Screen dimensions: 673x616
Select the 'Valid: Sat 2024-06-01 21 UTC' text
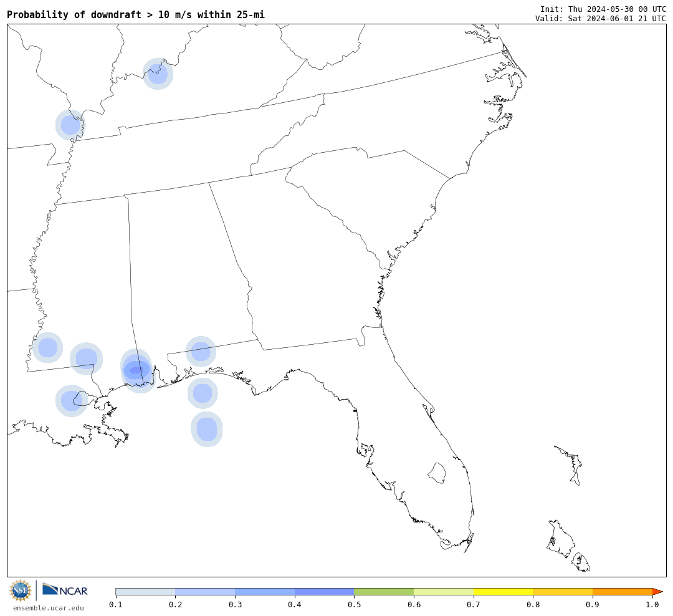pyautogui.click(x=601, y=19)
